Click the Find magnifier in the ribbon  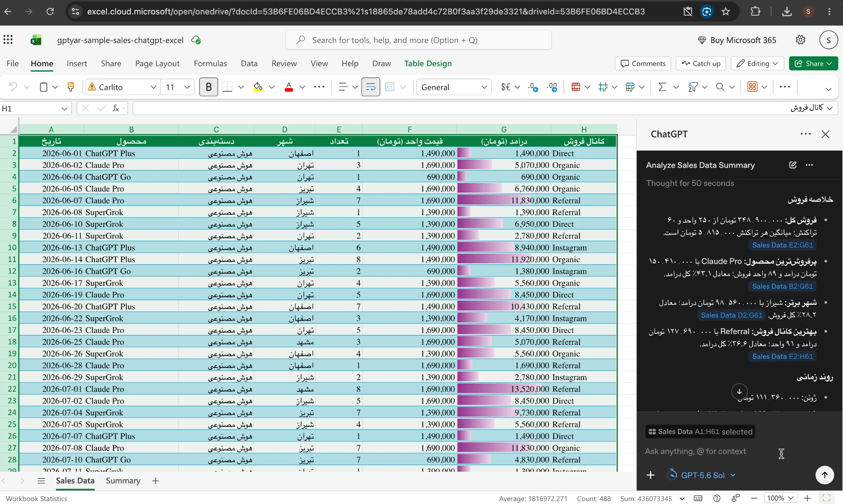click(x=720, y=87)
